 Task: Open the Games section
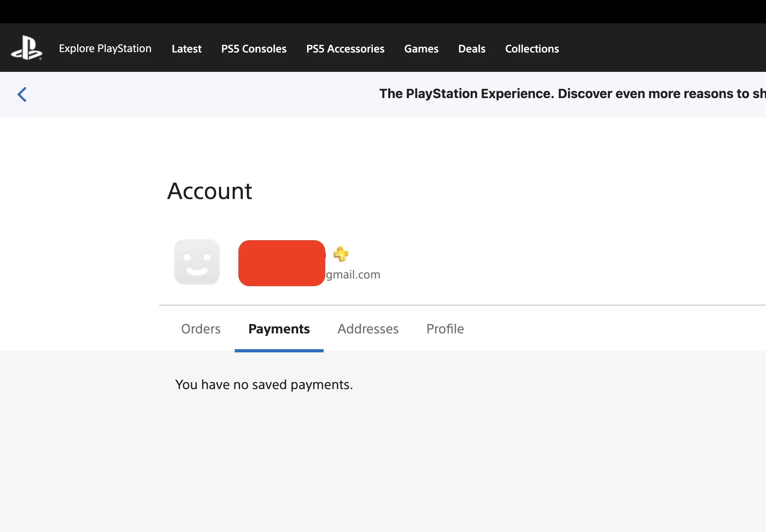[x=421, y=49]
